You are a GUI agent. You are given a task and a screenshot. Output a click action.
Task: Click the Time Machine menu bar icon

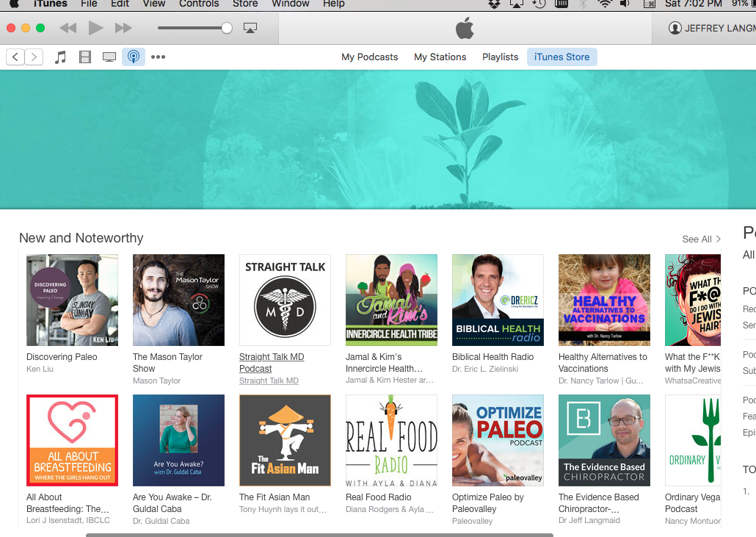539,4
